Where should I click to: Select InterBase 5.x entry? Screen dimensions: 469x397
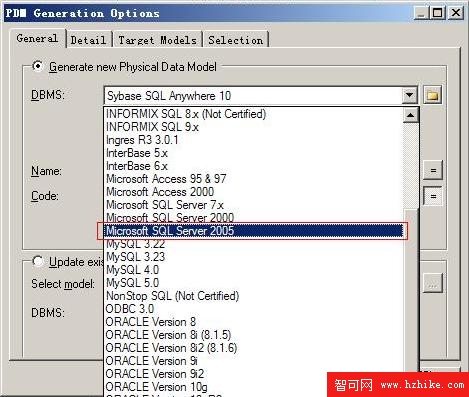pos(253,153)
